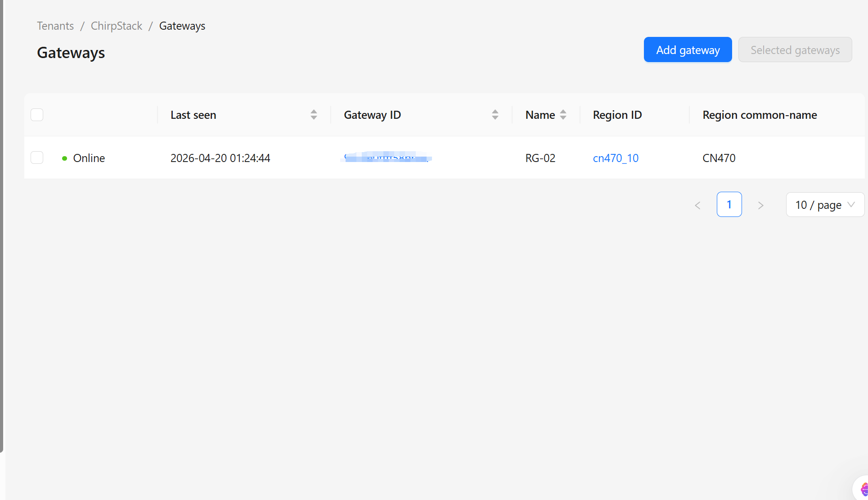Click the Add gateway button

click(688, 50)
